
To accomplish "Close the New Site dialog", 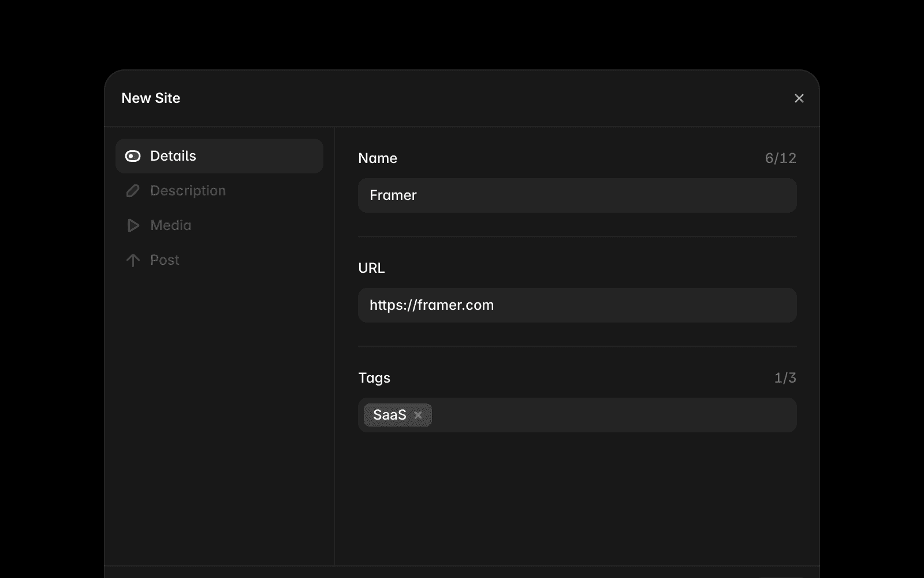I will click(x=799, y=98).
